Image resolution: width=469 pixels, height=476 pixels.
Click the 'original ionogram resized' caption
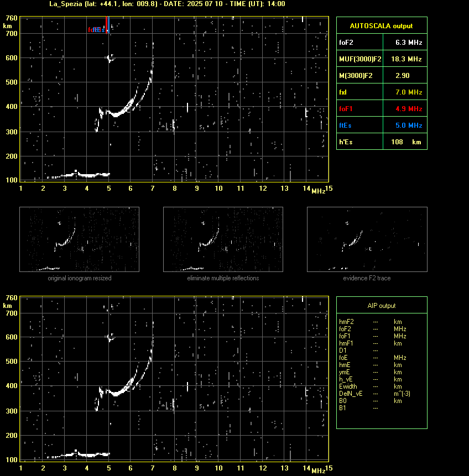coord(80,278)
